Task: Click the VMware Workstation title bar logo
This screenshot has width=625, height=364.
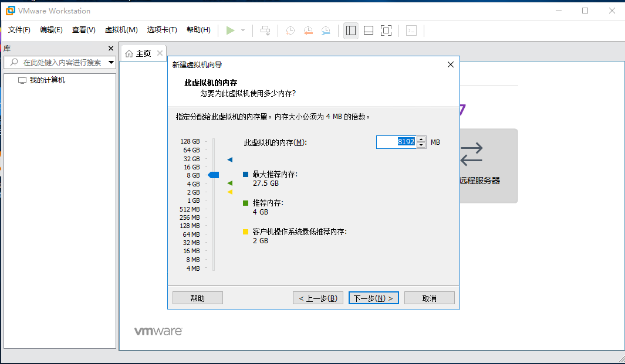Action: click(x=11, y=11)
